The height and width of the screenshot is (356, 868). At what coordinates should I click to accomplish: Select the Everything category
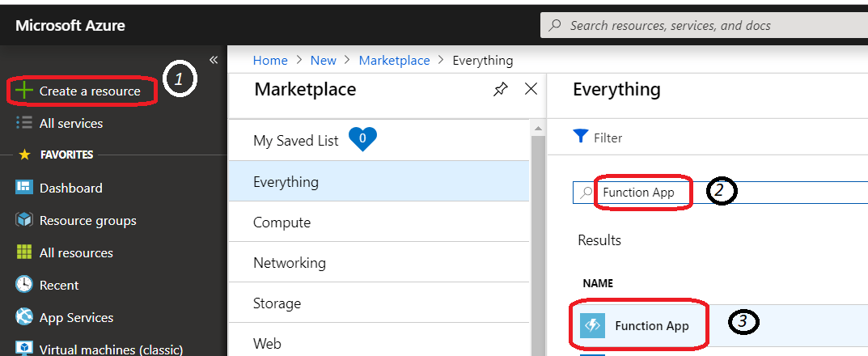point(379,181)
